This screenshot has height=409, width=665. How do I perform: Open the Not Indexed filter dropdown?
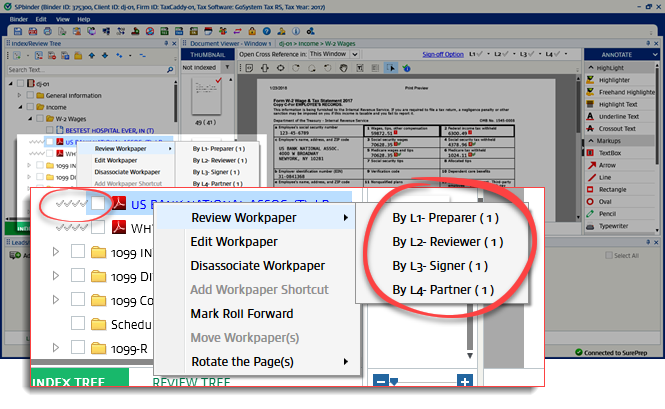click(x=228, y=67)
